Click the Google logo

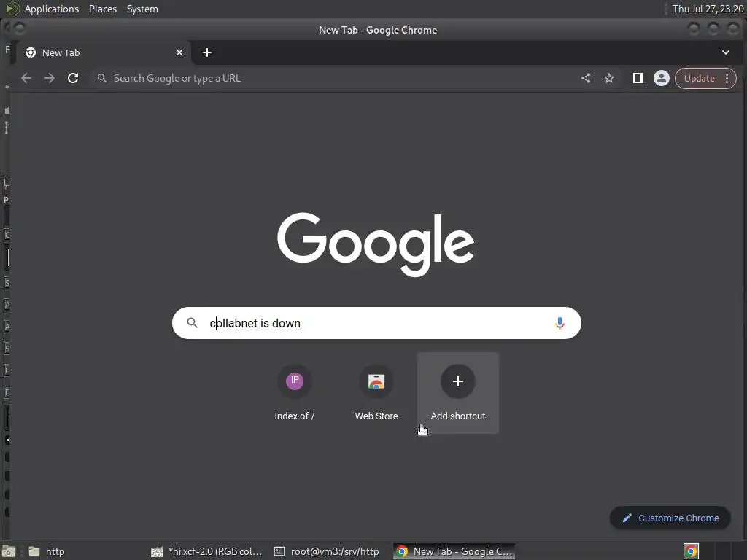pos(376,244)
